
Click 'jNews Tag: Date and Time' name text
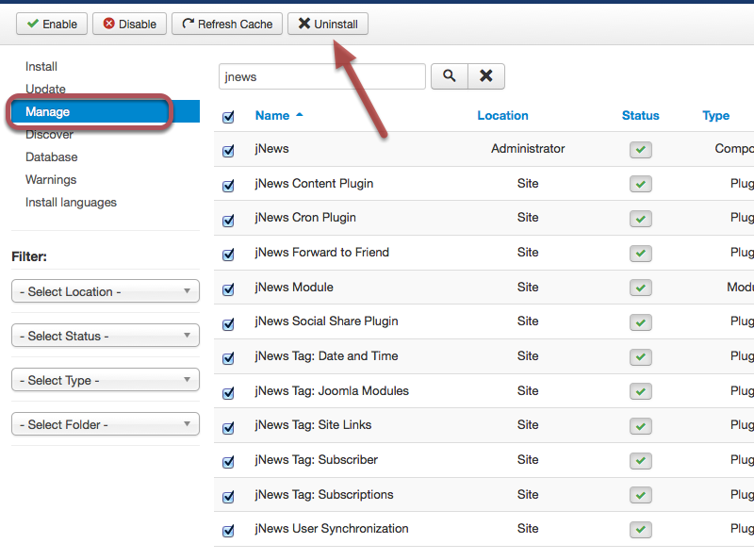point(326,356)
